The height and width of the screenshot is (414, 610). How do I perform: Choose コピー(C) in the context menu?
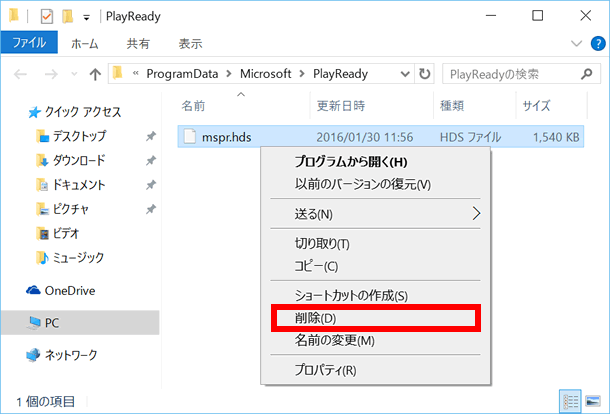pos(375,266)
